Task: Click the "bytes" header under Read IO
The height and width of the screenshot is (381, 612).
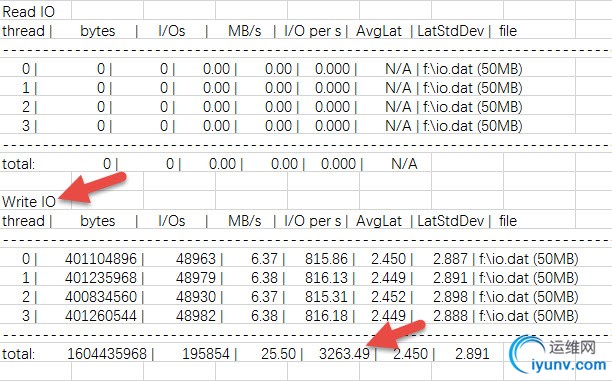Action: [x=98, y=31]
